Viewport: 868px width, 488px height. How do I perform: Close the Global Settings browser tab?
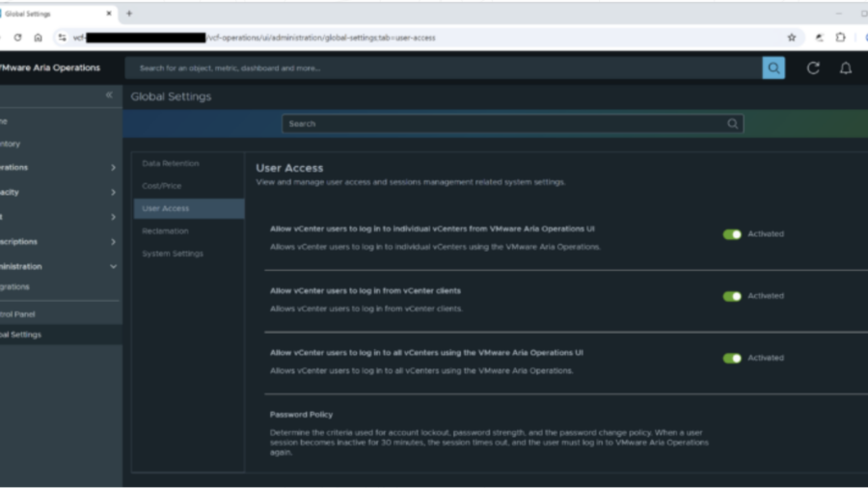pos(108,14)
